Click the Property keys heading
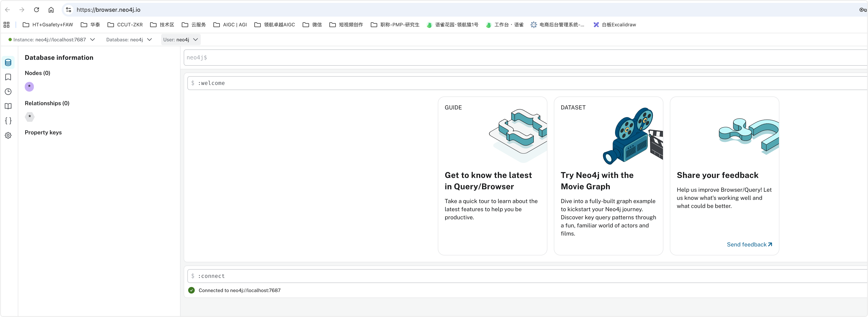Image resolution: width=868 pixels, height=317 pixels. [43, 132]
